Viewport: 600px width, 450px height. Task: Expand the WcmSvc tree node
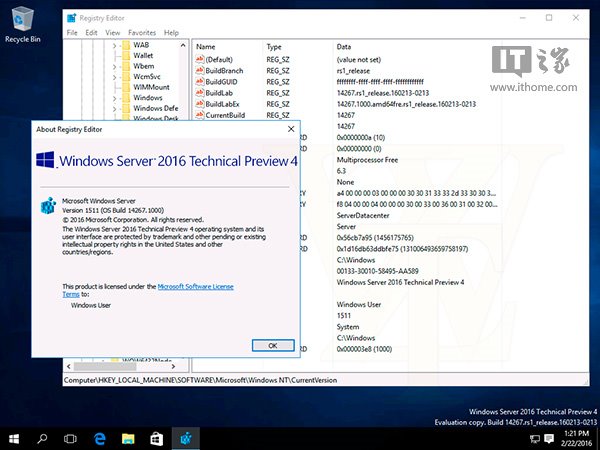[114, 77]
